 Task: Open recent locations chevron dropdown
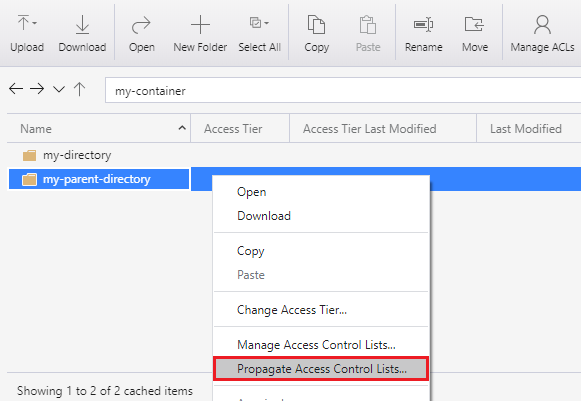pos(59,89)
